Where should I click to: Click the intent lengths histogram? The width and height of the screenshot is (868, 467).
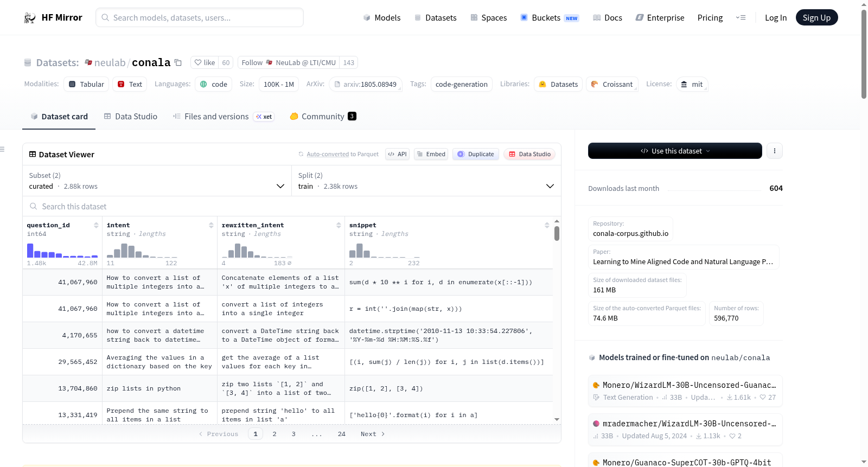(x=142, y=250)
